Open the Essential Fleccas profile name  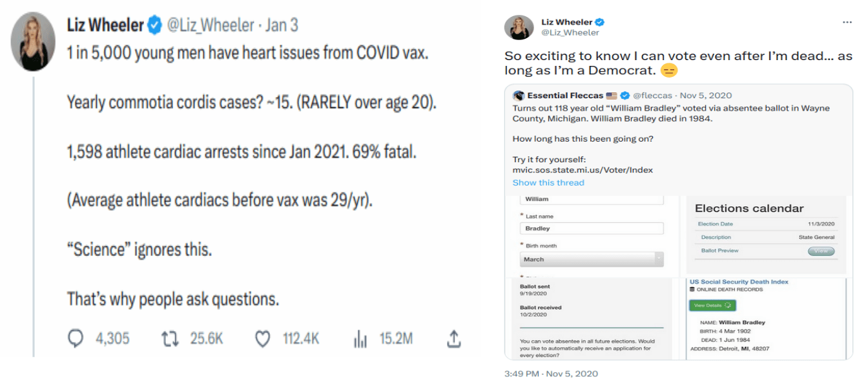click(x=566, y=96)
